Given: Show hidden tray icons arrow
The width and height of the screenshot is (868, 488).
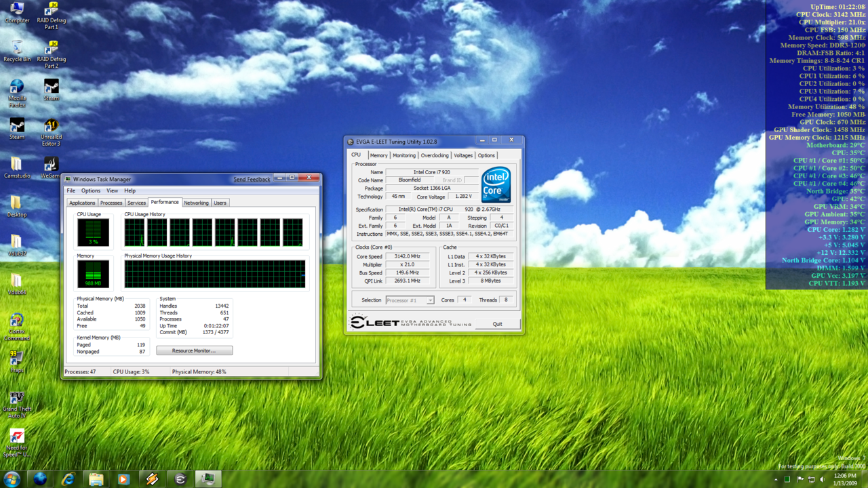Looking at the screenshot, I should point(776,479).
